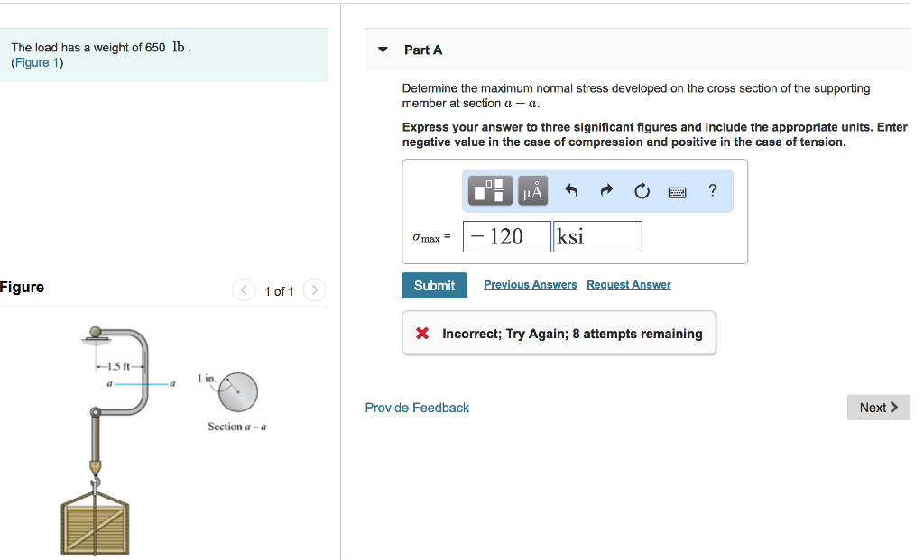Open keyboard shortcuts icon
This screenshot has height=560, width=924.
point(677,191)
